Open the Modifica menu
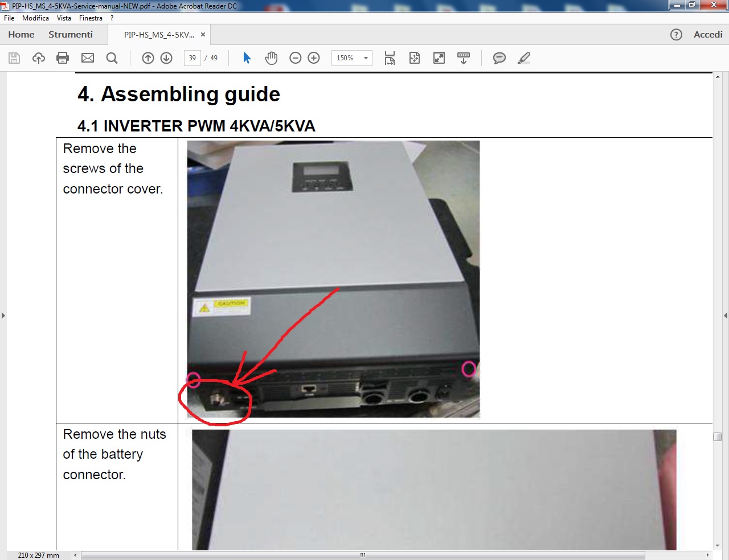The width and height of the screenshot is (729, 560). [35, 18]
